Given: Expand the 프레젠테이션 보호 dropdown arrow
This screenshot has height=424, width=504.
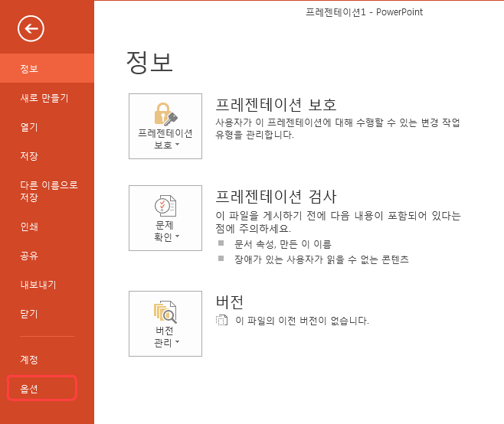Looking at the screenshot, I should pos(177,145).
